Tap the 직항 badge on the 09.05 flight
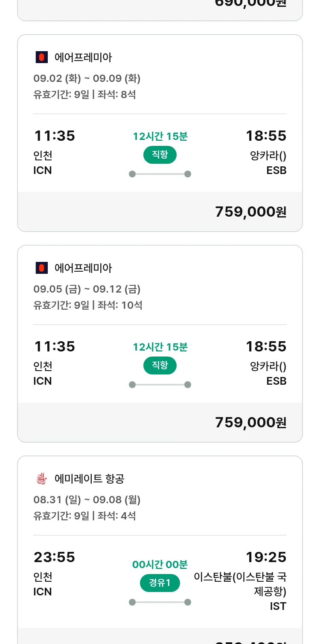 point(160,366)
